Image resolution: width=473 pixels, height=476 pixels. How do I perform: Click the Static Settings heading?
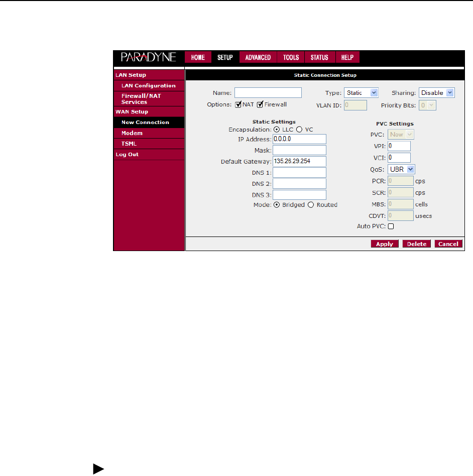pos(274,122)
